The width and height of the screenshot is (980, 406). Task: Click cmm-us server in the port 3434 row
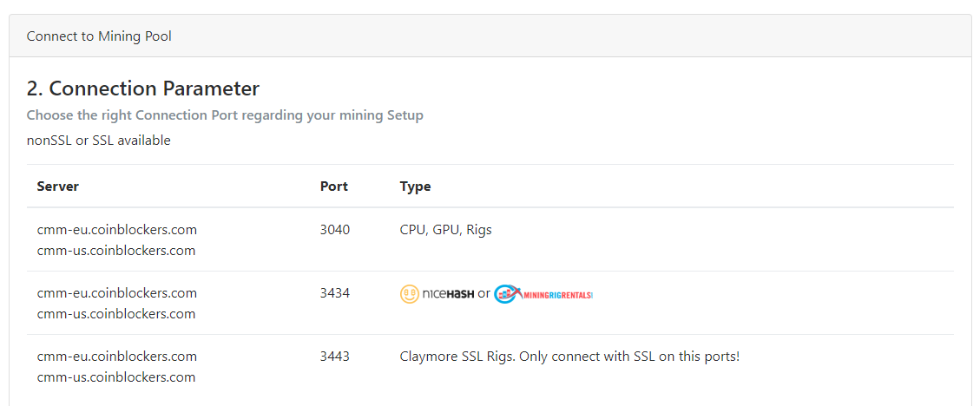(x=116, y=314)
